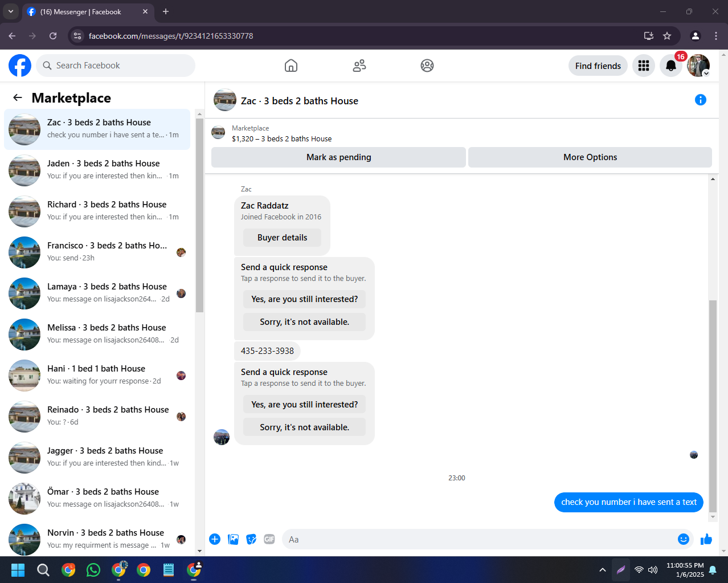Screen dimensions: 728x583
Task: Open a new browser tab
Action: [x=166, y=11]
